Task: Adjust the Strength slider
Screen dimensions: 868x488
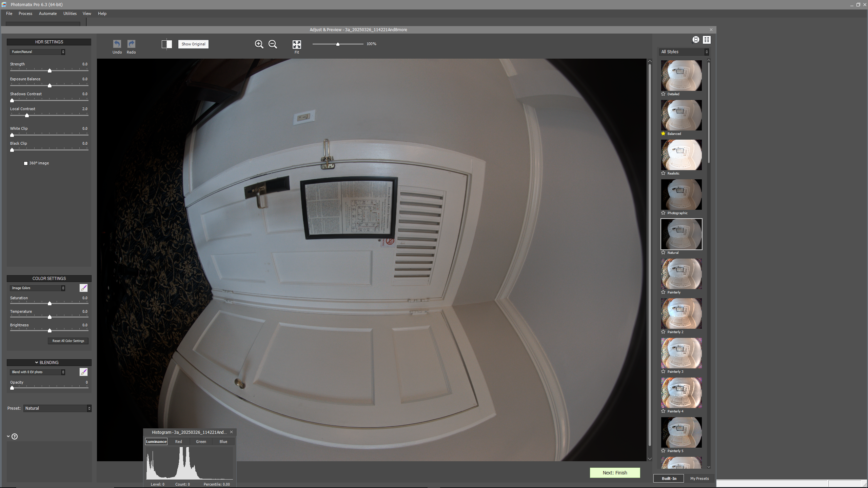Action: (x=50, y=70)
